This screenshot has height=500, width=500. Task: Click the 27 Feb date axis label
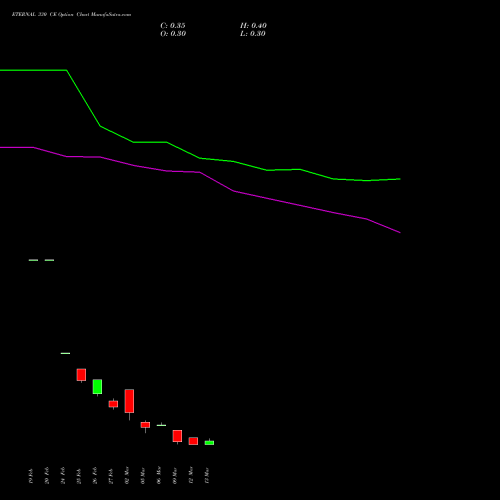(x=111, y=476)
